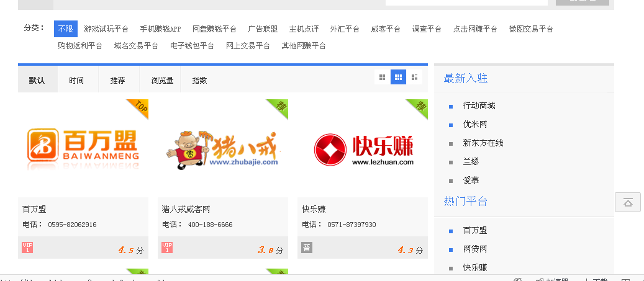
Task: Open the 快乐赚 lezhuan.com logo image
Action: [x=364, y=149]
